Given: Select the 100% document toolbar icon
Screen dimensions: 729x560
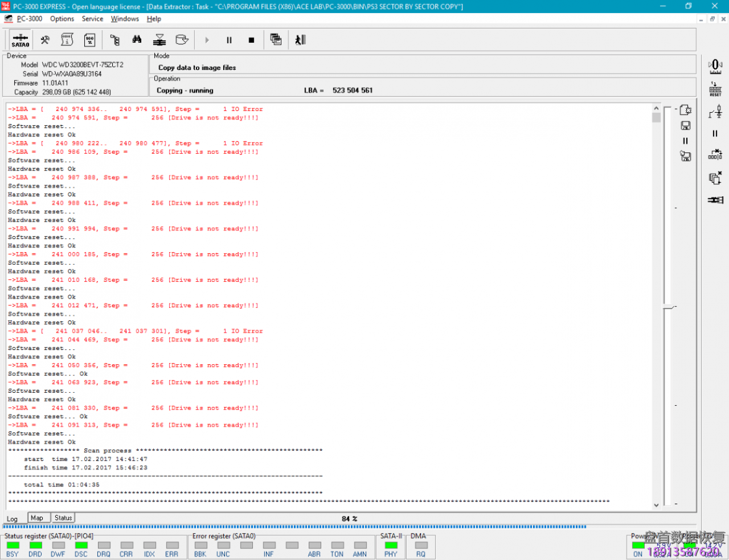Looking at the screenshot, I should (89, 40).
